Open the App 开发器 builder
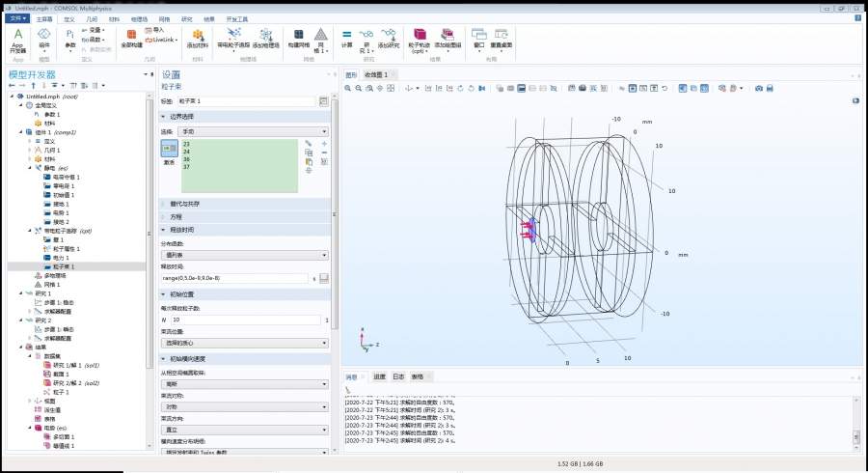 (x=17, y=41)
